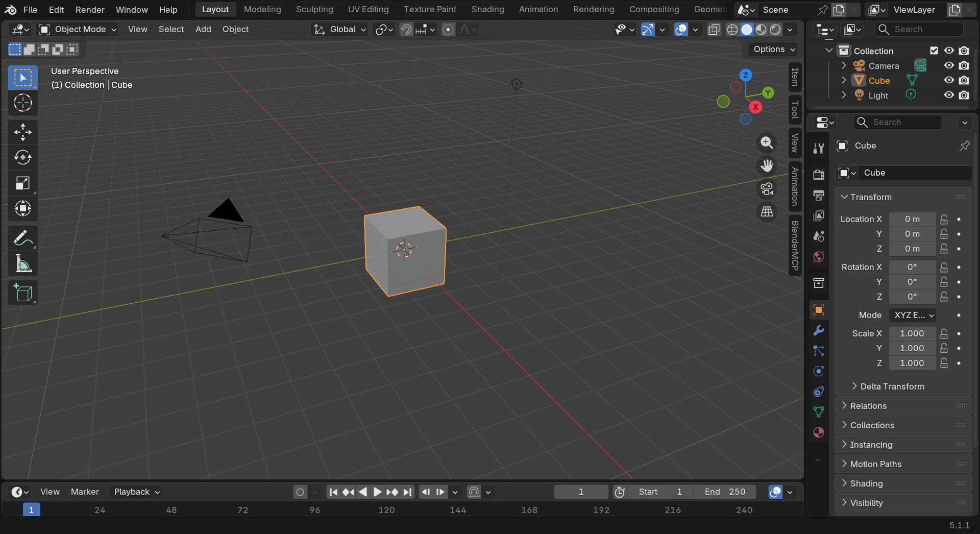
Task: Lock the Location X value
Action: (944, 219)
